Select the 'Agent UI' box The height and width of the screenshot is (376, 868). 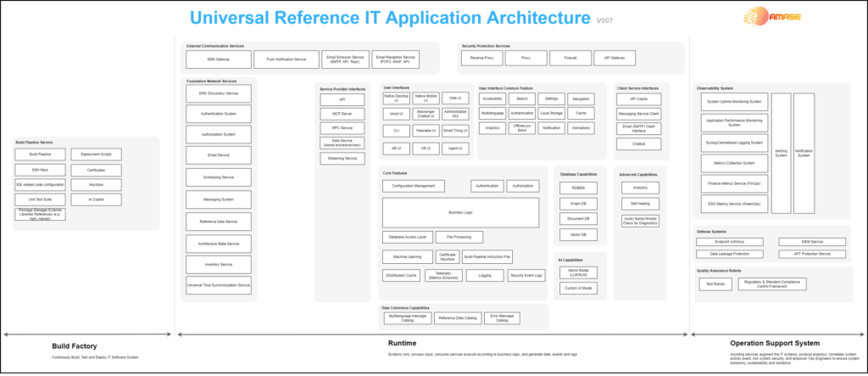tap(455, 149)
